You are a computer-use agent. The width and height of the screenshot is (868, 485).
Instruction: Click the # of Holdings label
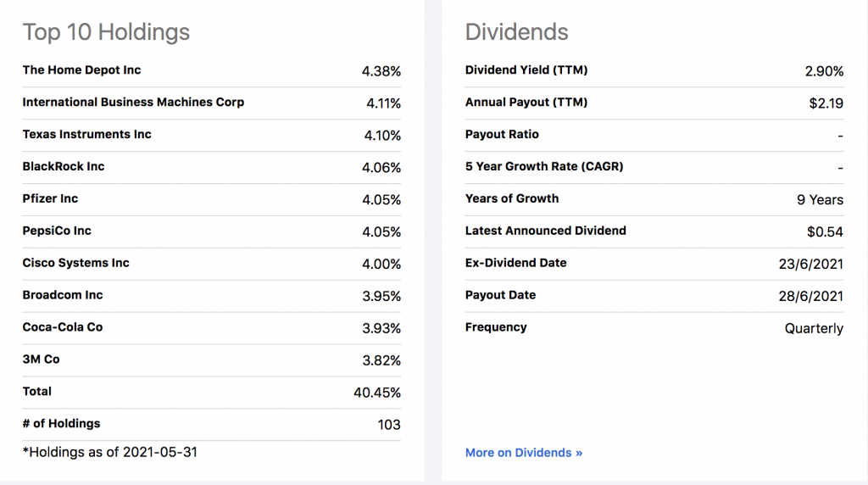61,424
